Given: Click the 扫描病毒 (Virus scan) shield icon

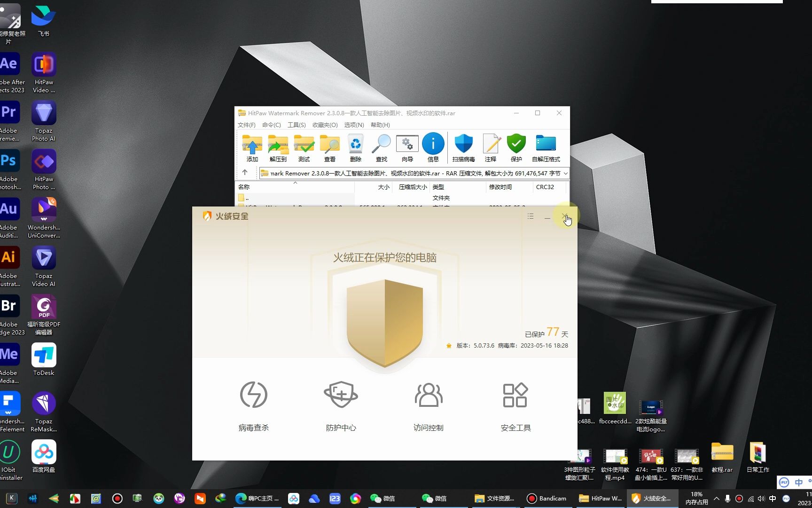Looking at the screenshot, I should pos(464,148).
